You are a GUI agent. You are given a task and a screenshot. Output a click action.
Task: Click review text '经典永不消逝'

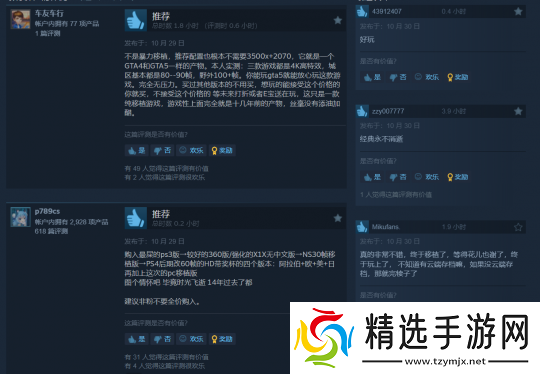[x=381, y=139]
